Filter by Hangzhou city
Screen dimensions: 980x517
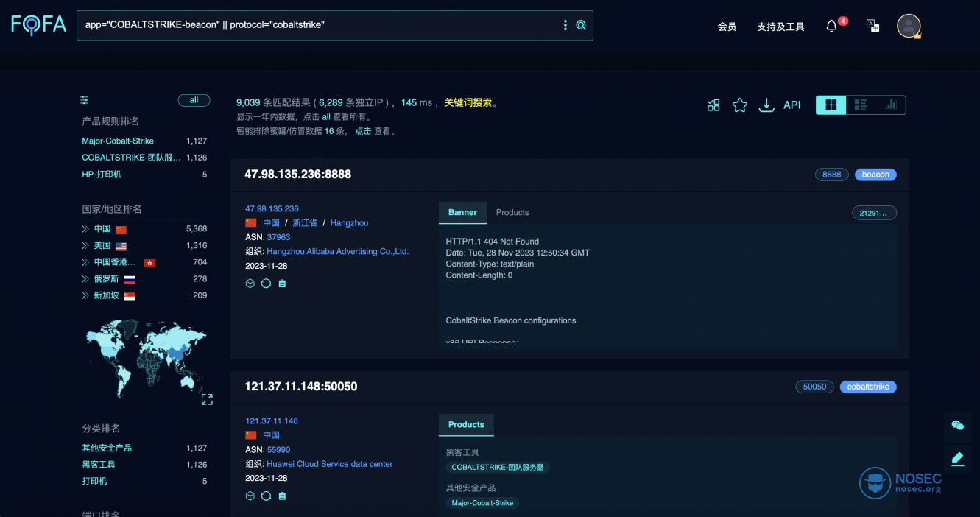point(349,223)
